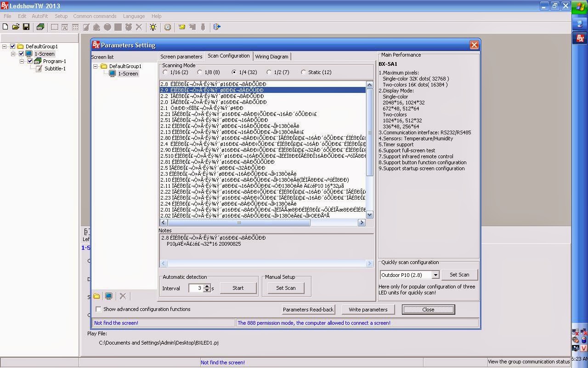
Task: Click the gray square toolbar icon
Action: (118, 27)
